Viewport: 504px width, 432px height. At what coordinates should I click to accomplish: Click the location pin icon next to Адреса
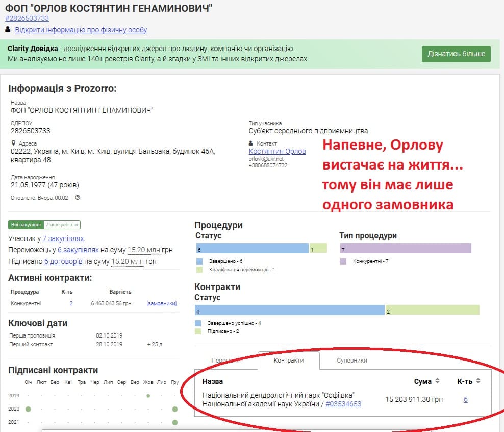coord(13,143)
